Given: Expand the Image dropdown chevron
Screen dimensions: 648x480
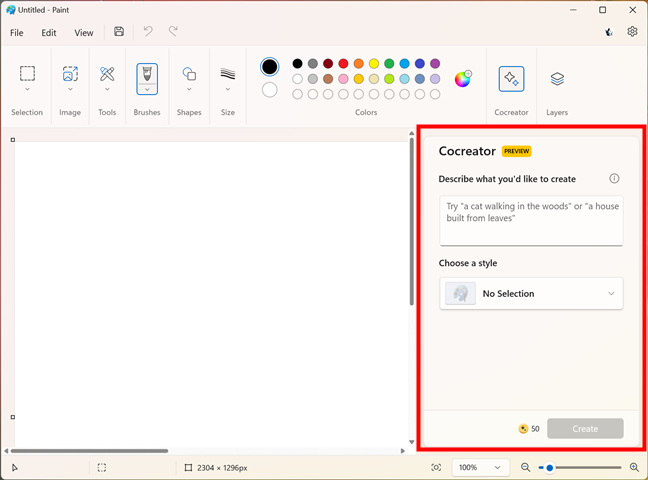Looking at the screenshot, I should (70, 89).
